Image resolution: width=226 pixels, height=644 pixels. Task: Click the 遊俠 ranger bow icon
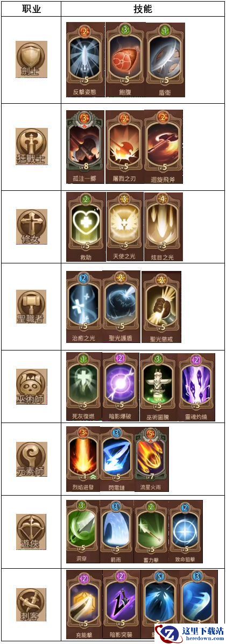coord(32,532)
